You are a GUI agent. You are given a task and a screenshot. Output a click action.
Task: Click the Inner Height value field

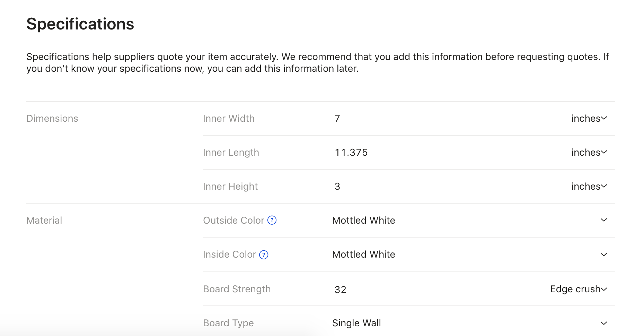416,187
